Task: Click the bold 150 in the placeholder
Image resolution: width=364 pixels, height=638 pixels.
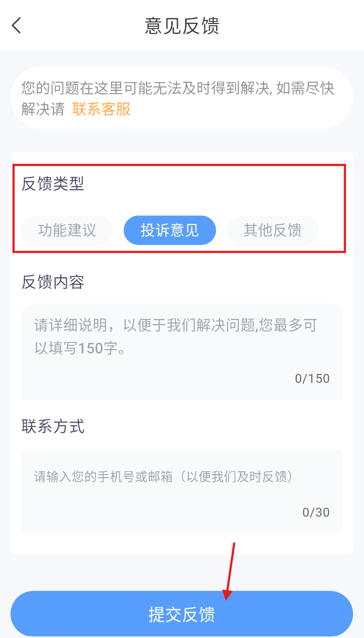Action: [91, 348]
